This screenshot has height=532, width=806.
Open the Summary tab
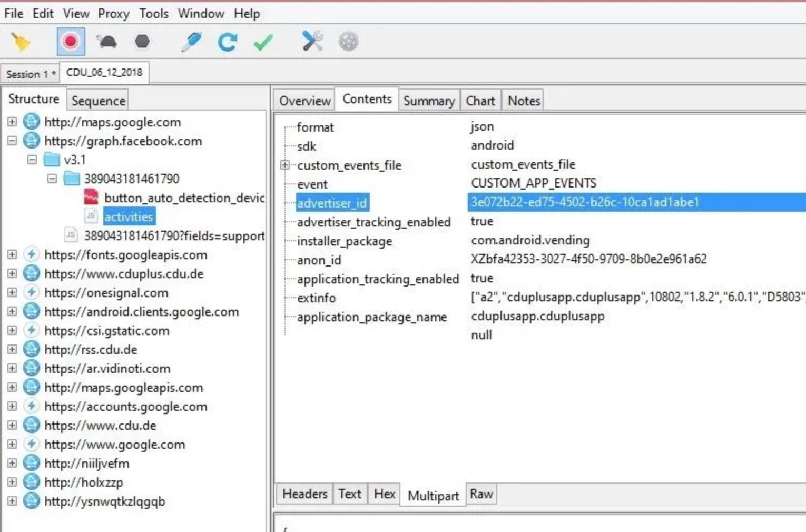[x=429, y=101]
